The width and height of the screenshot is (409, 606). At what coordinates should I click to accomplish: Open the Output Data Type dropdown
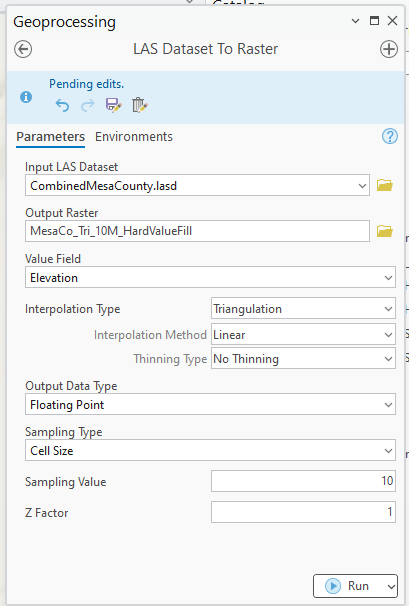click(x=388, y=405)
